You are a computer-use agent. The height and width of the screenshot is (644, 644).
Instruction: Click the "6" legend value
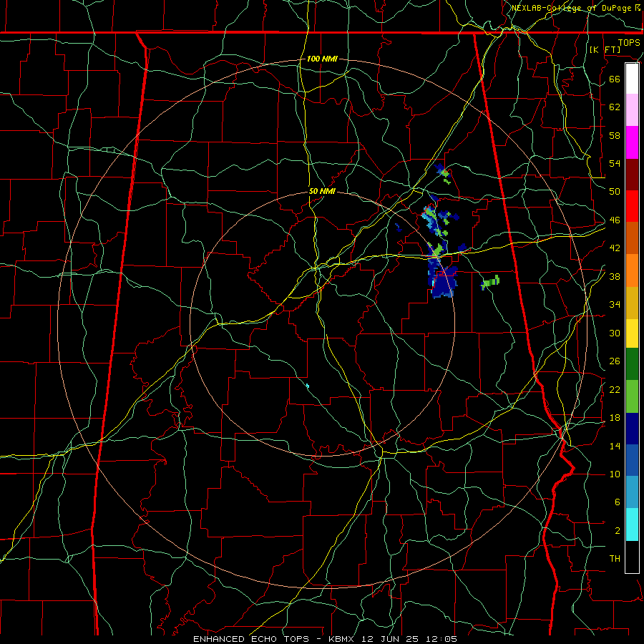click(617, 502)
